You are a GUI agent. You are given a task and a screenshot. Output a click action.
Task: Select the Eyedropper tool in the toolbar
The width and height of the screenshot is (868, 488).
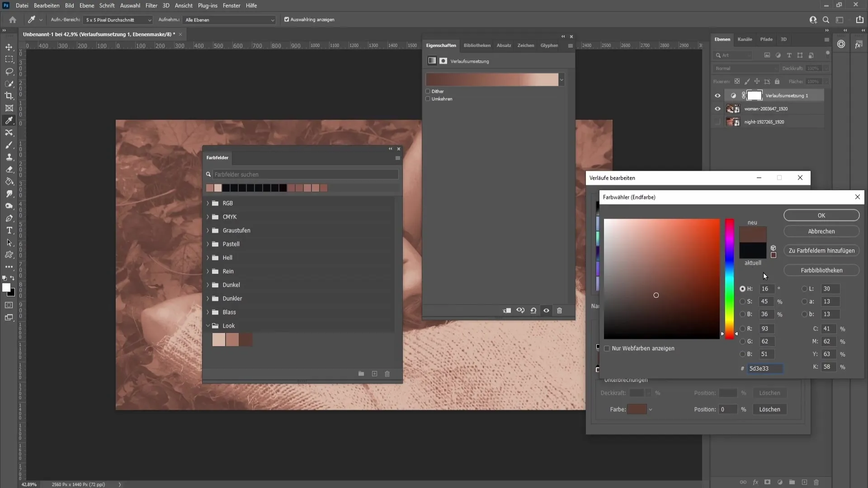(9, 120)
